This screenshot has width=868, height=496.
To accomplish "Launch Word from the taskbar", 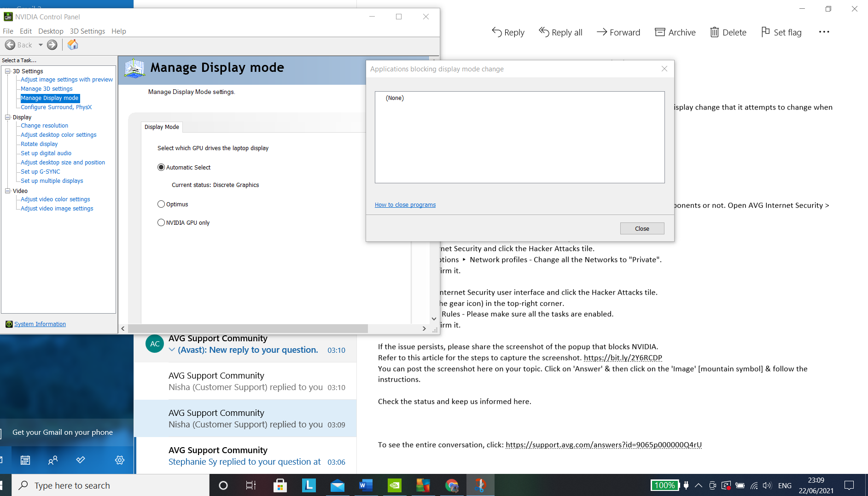I will pos(366,485).
